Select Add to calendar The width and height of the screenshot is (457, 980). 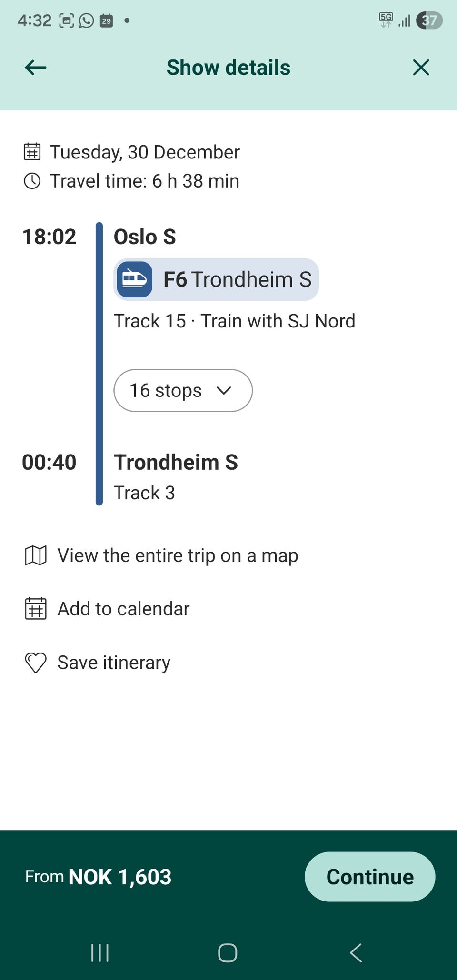click(123, 609)
